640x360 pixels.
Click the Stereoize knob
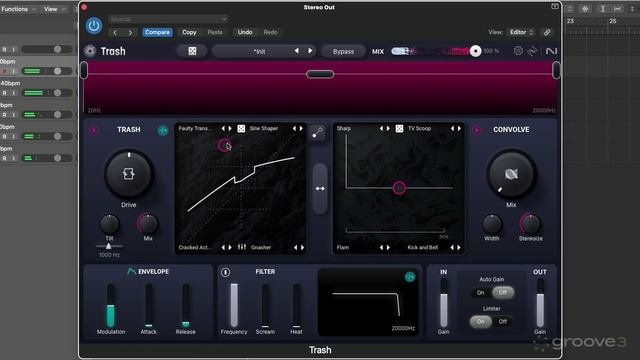coord(530,224)
